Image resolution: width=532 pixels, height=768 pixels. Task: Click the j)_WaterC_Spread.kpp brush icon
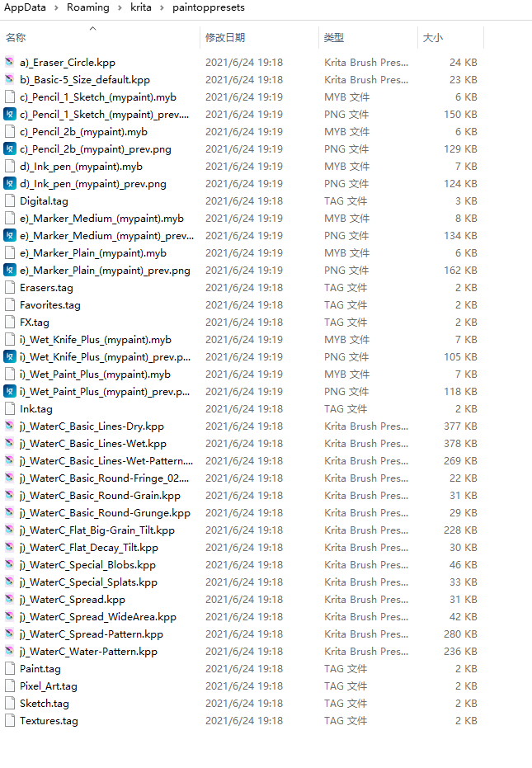click(9, 599)
